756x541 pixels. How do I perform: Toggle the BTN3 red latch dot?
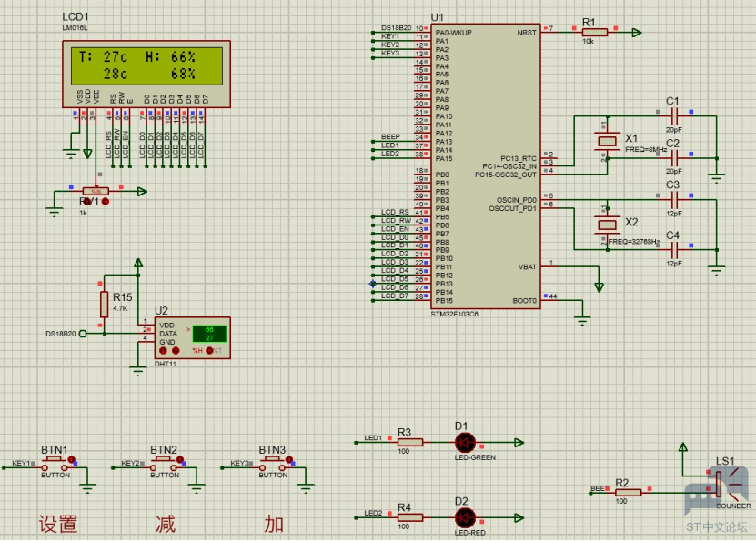pos(289,459)
